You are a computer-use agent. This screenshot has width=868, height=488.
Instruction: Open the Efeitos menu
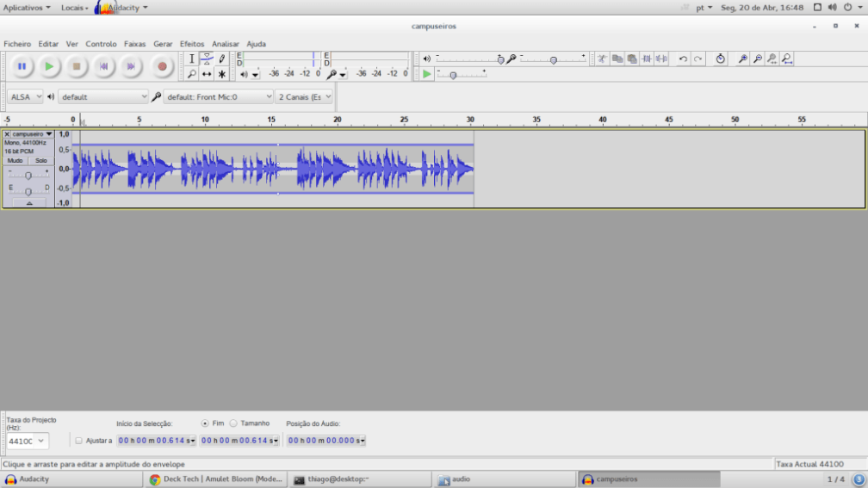(192, 44)
